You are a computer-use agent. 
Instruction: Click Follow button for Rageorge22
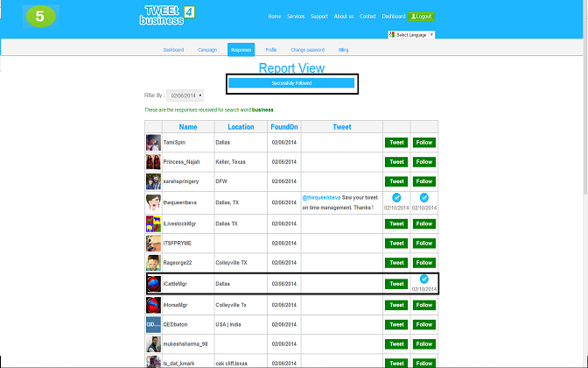click(424, 263)
